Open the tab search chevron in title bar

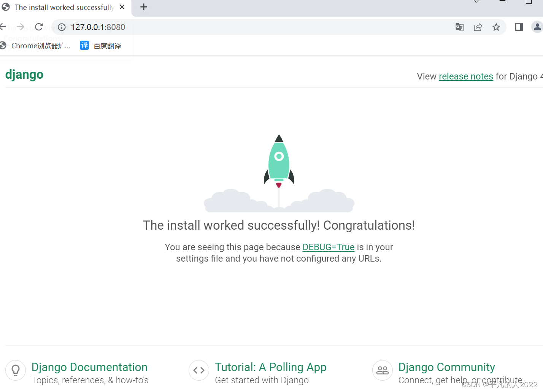tap(476, 2)
